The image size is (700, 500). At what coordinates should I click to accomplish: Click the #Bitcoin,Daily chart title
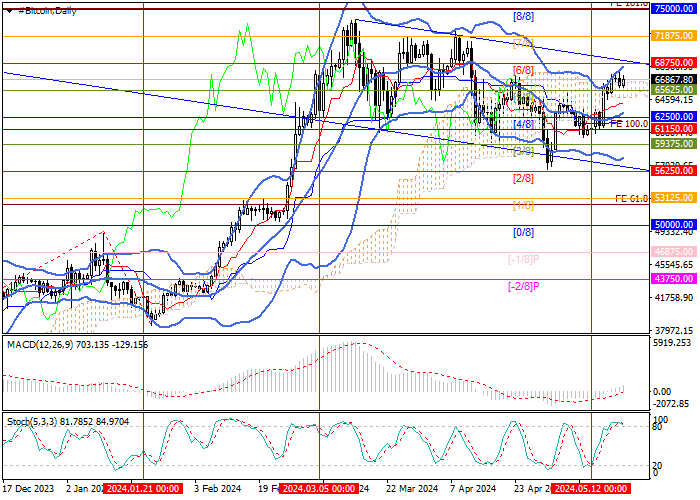point(46,8)
